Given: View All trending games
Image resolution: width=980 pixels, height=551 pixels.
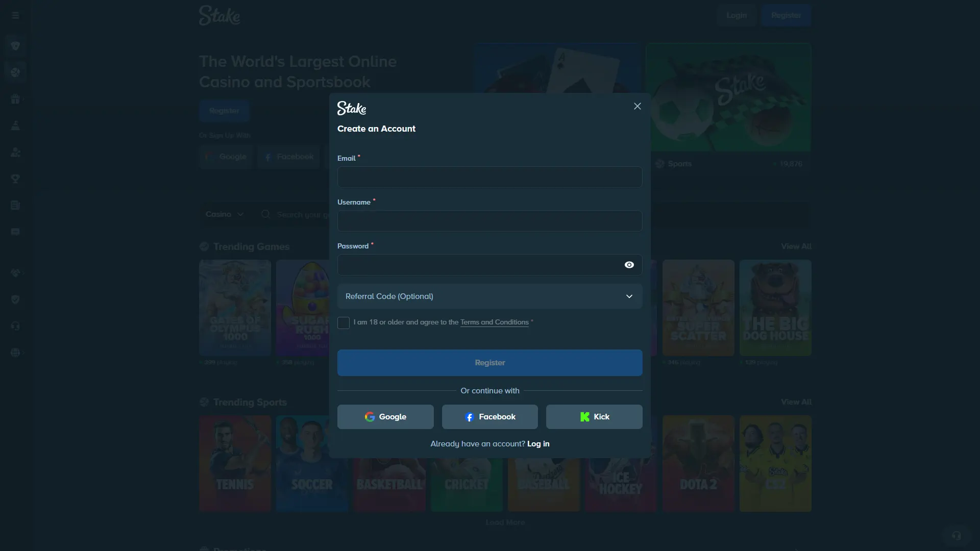Looking at the screenshot, I should [796, 246].
